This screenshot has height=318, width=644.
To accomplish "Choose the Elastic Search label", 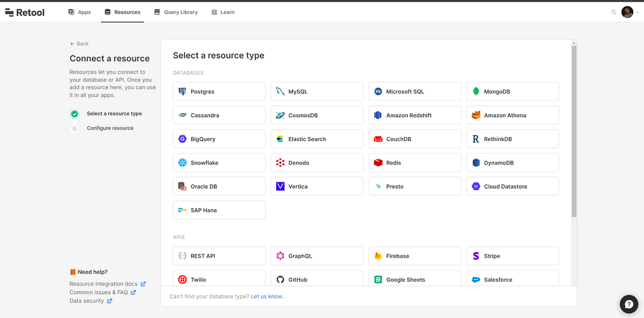I will [x=307, y=139].
